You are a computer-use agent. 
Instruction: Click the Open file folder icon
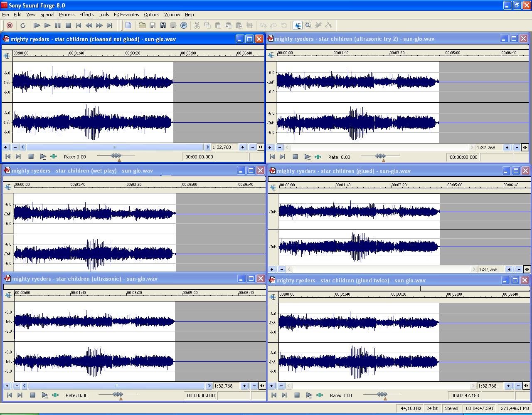[142, 25]
